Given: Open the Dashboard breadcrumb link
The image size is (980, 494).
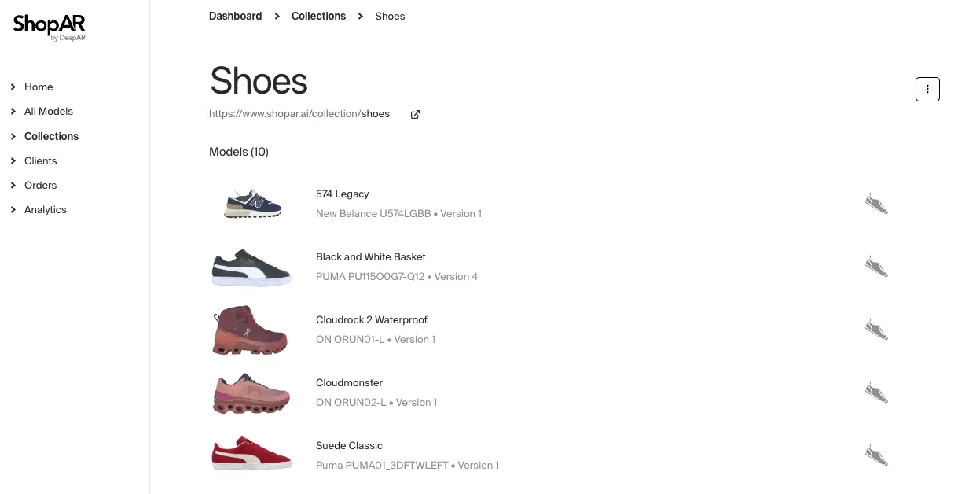Looking at the screenshot, I should tap(235, 16).
